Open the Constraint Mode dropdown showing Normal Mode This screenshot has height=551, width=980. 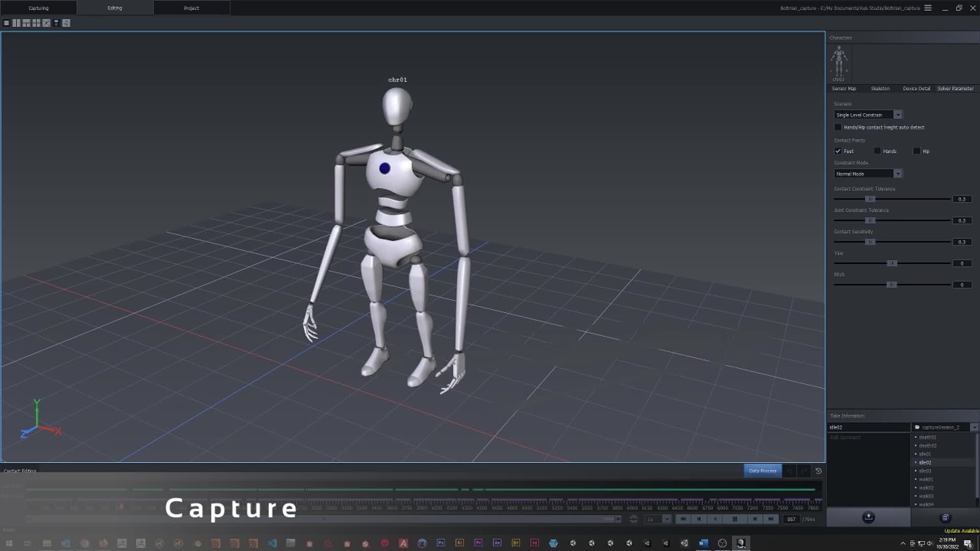tap(898, 173)
